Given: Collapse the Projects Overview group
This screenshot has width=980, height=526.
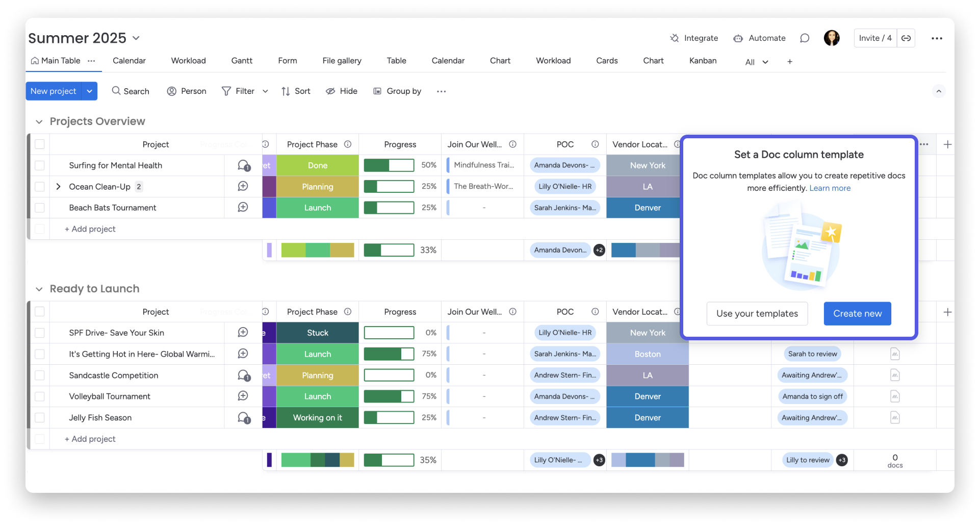Looking at the screenshot, I should tap(39, 121).
